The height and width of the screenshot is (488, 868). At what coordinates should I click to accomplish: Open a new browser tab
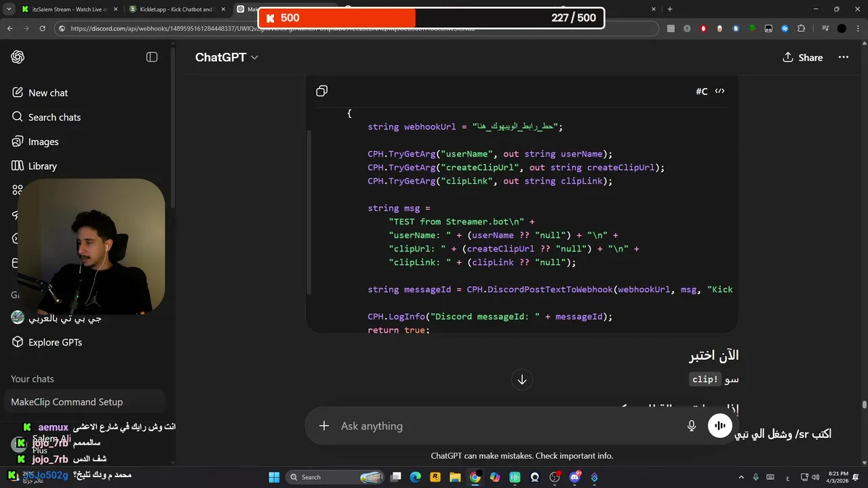click(670, 9)
